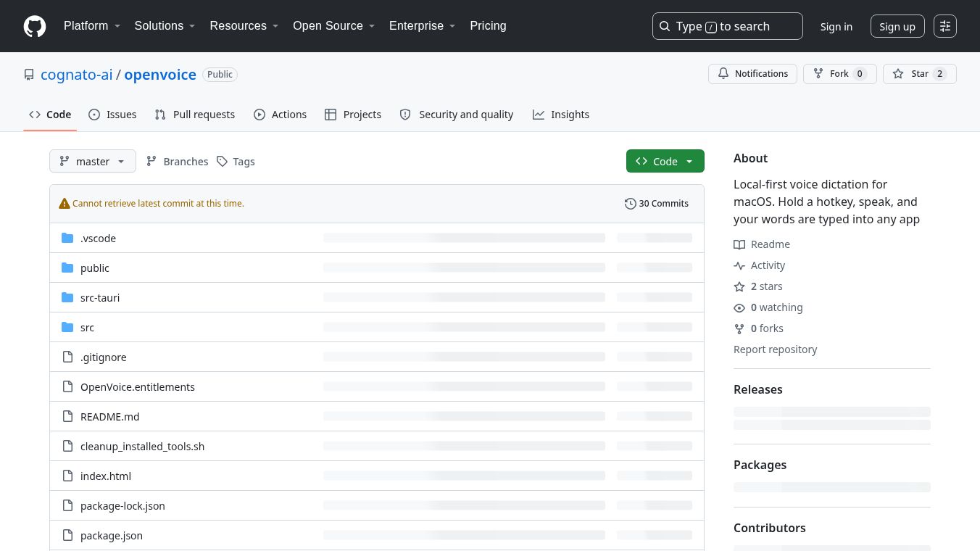The height and width of the screenshot is (551, 980).
Task: Open the Contributors heading link
Action: [770, 528]
